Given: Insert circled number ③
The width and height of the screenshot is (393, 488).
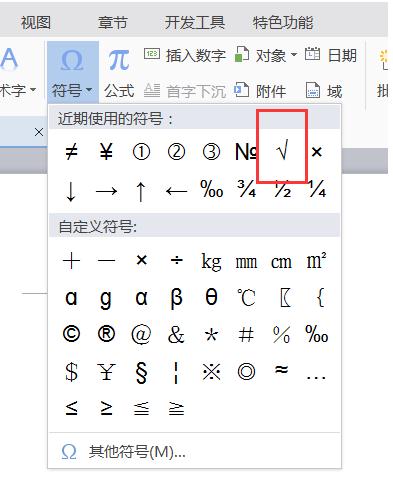Looking at the screenshot, I should pos(211,152).
